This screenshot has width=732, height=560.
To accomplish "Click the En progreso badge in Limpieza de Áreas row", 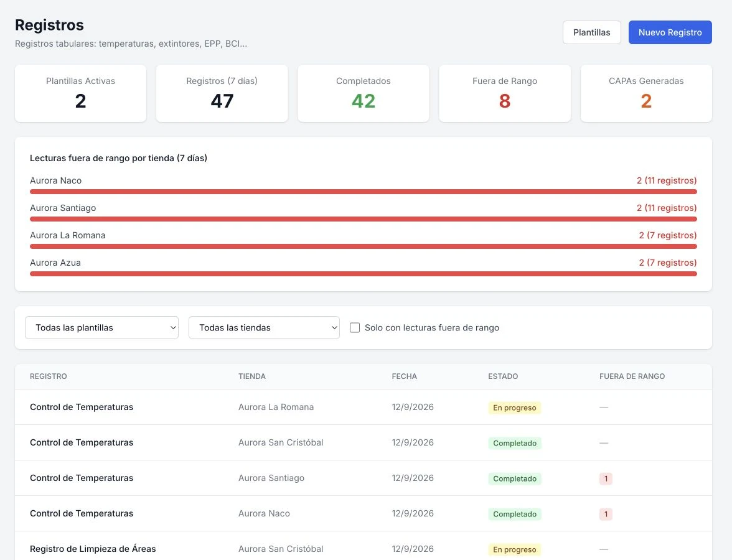I will 514,550.
